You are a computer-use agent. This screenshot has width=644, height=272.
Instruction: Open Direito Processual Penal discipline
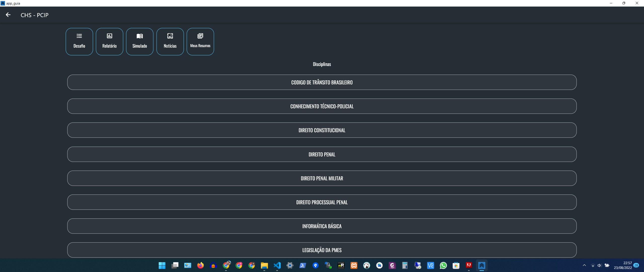pos(322,202)
